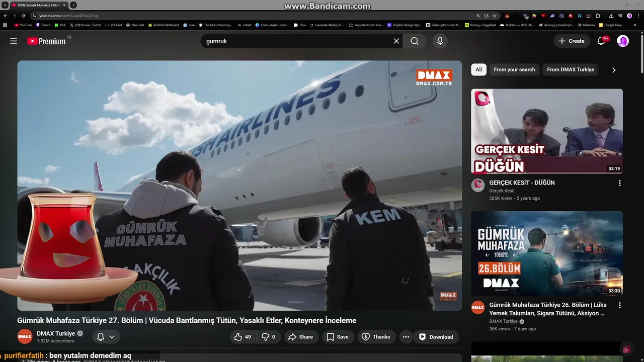Share this video
The image size is (644, 362).
(x=301, y=337)
